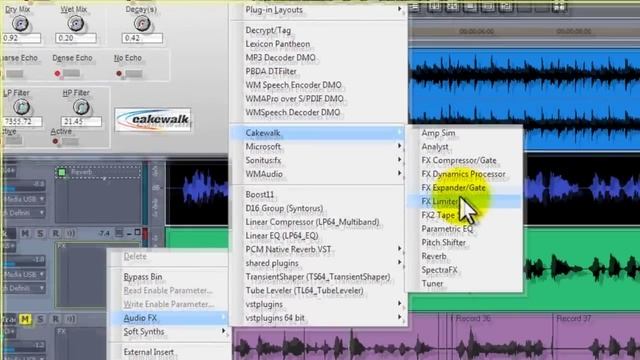Select FX Compressor/Gate from Cakewalk submenu

[464, 160]
